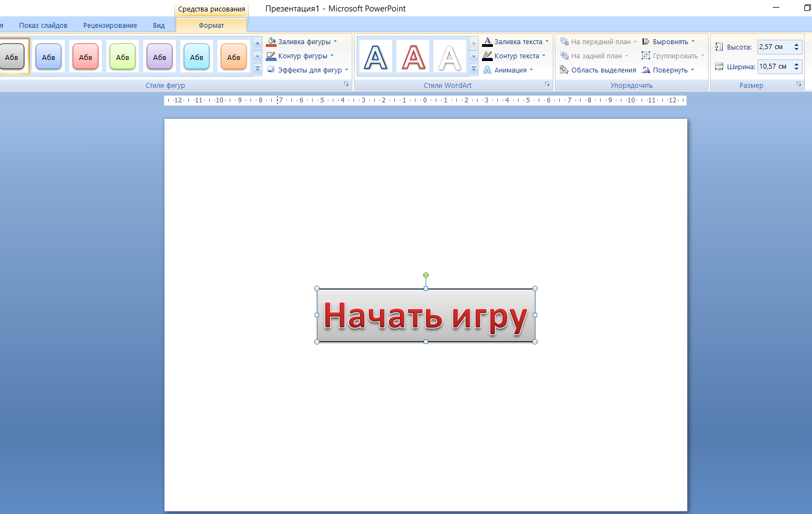Apply the gray Абв shape style

point(11,57)
